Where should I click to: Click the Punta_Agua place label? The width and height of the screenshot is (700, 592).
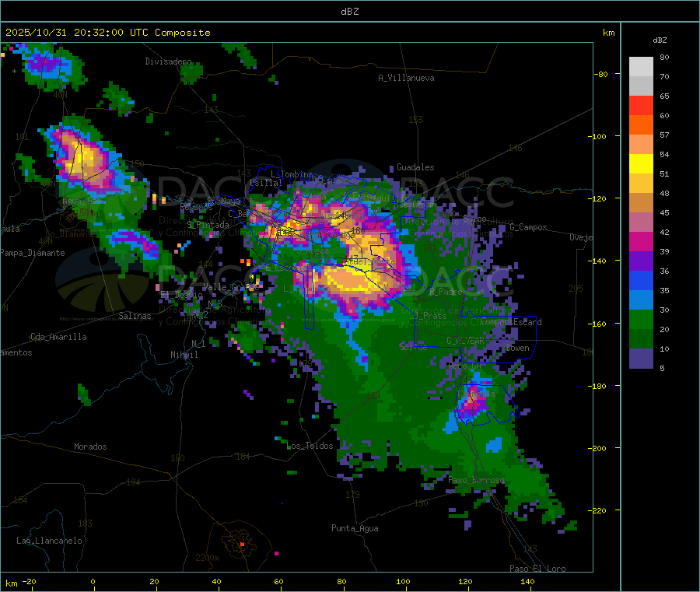355,529
